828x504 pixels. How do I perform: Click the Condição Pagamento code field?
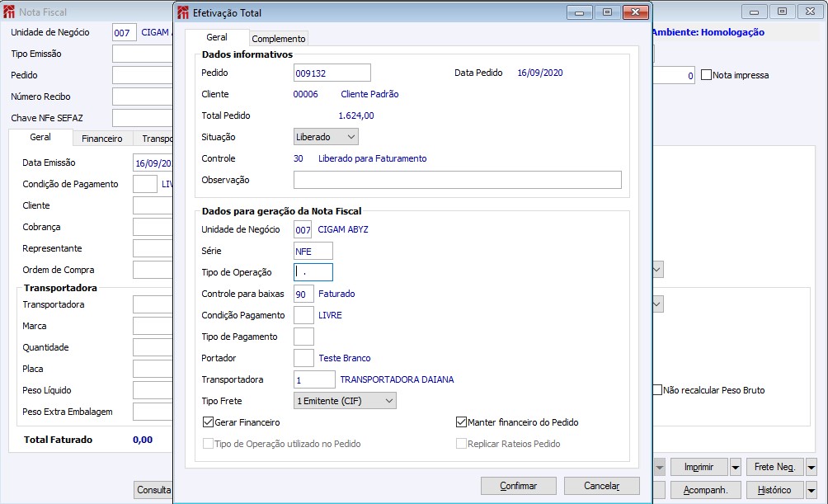[x=303, y=315]
